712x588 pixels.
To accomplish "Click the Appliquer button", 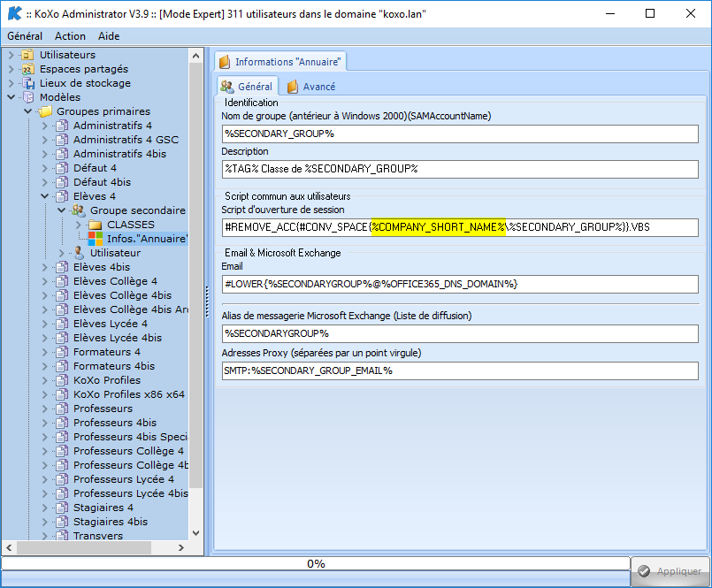I will click(670, 570).
